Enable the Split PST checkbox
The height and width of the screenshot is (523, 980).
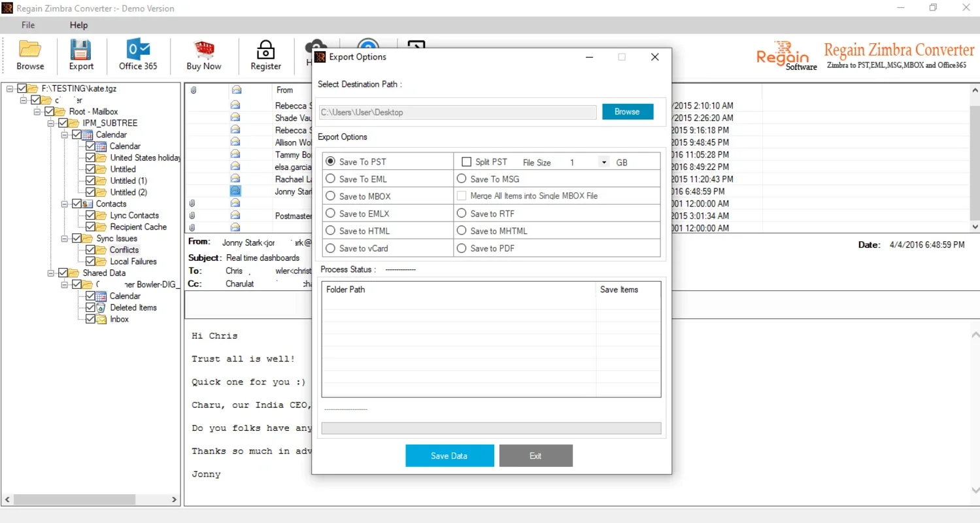(466, 161)
